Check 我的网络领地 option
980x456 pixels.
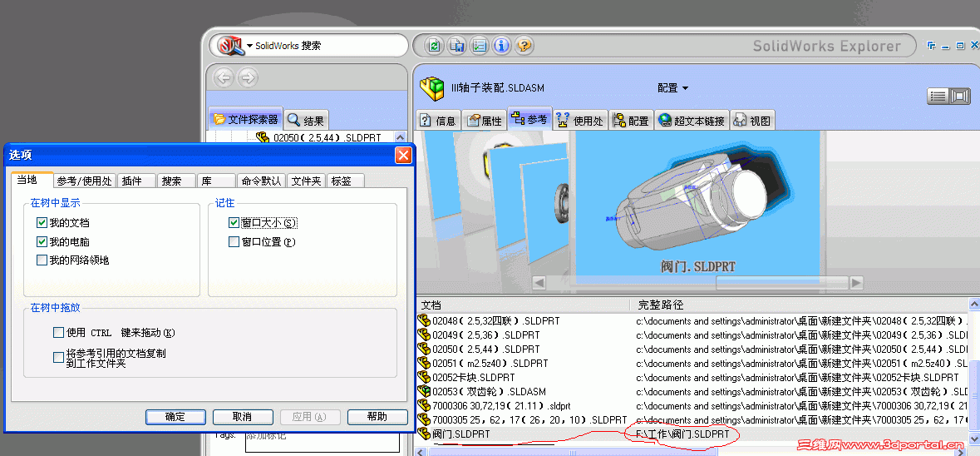(42, 260)
